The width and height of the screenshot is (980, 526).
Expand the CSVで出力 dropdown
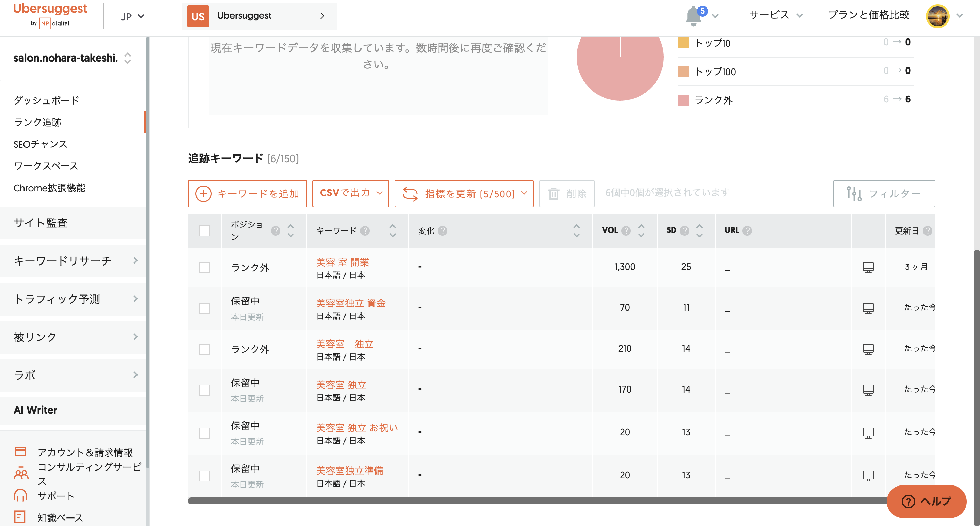350,193
